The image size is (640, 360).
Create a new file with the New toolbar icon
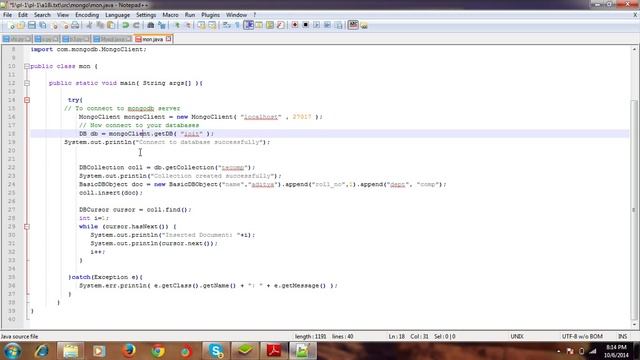pyautogui.click(x=11, y=25)
